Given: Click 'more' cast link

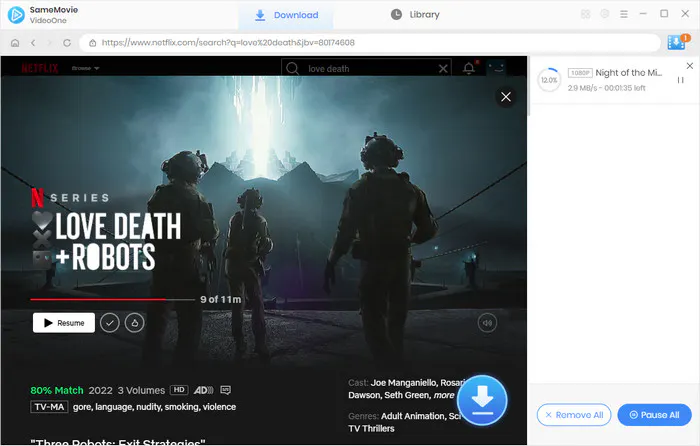Looking at the screenshot, I should coord(444,396).
